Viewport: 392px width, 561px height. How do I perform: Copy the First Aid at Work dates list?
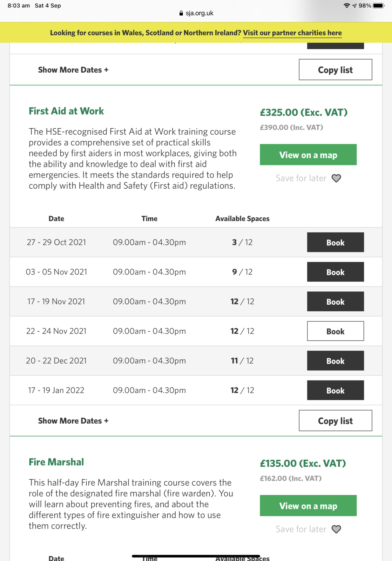[x=335, y=421]
